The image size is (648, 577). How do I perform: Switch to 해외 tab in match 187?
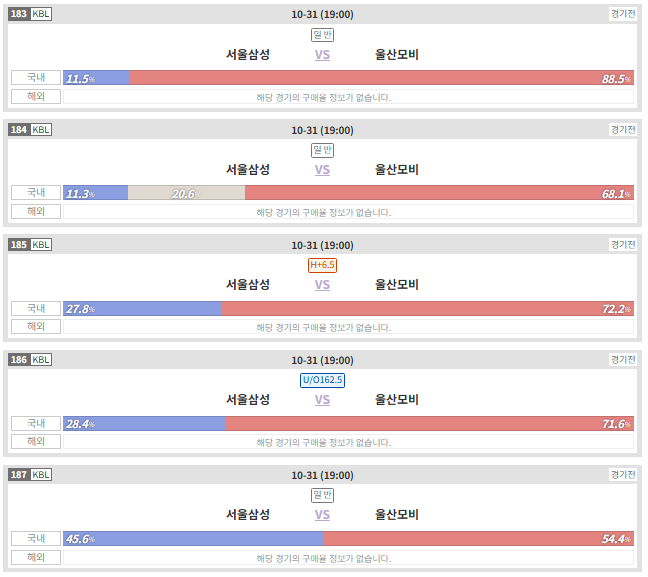[x=36, y=558]
